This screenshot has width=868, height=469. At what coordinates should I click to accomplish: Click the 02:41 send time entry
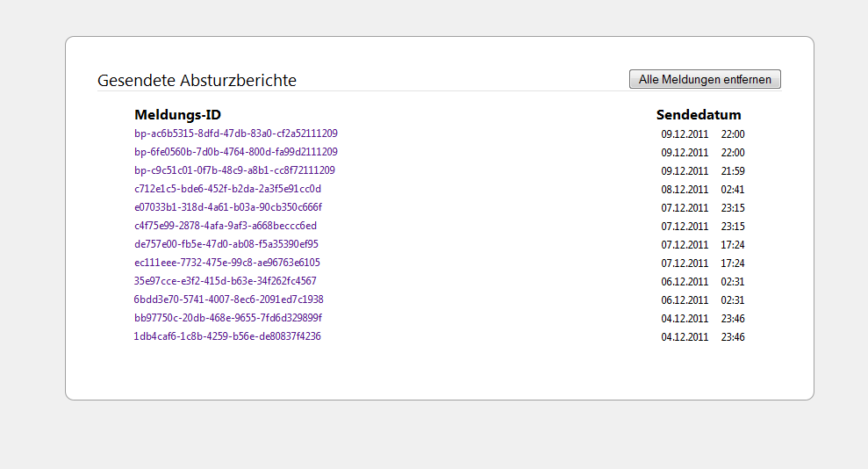[x=733, y=190]
